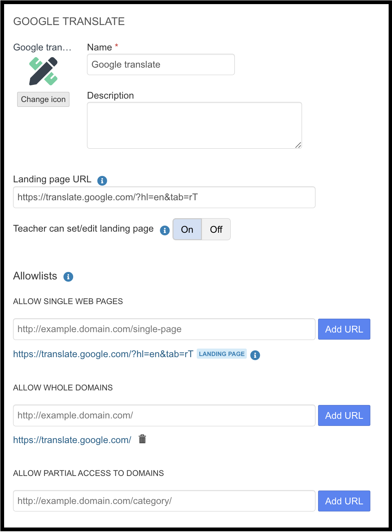Click the Google translate pencil app icon
The width and height of the screenshot is (392, 532).
pos(44,70)
